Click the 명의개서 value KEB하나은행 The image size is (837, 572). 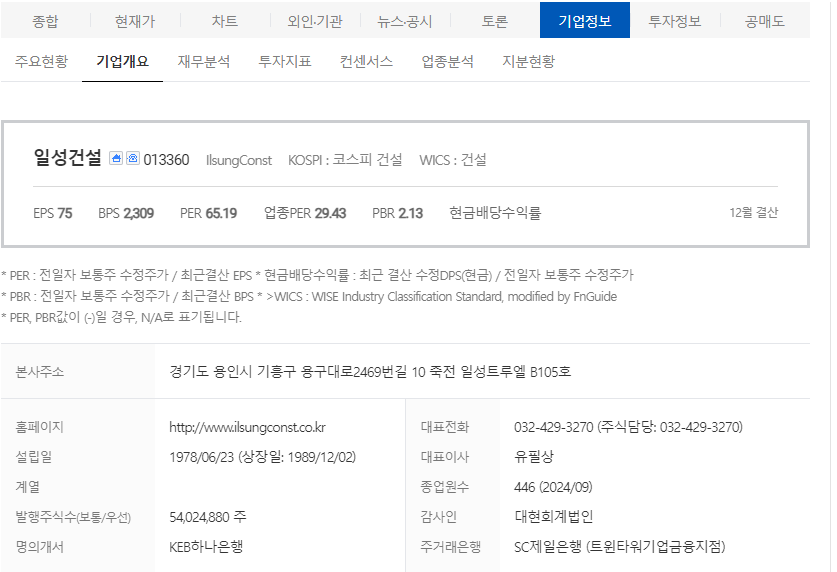(x=206, y=547)
